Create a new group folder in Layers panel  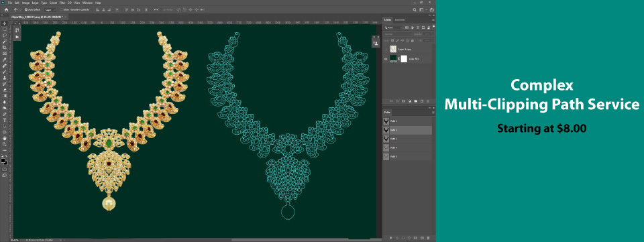(416, 101)
